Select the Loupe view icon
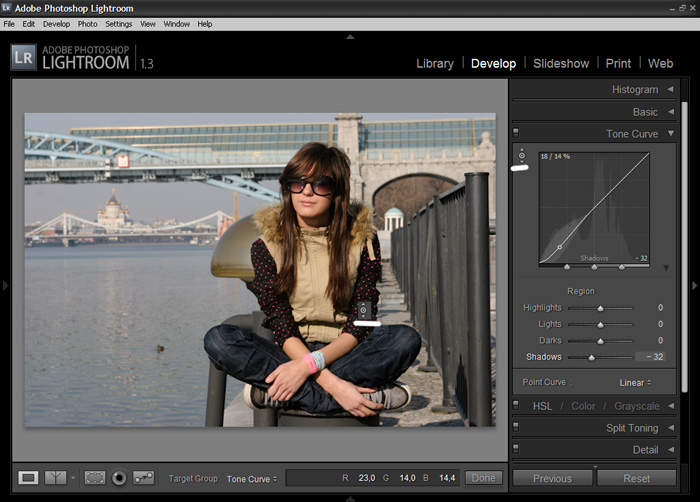 [29, 478]
